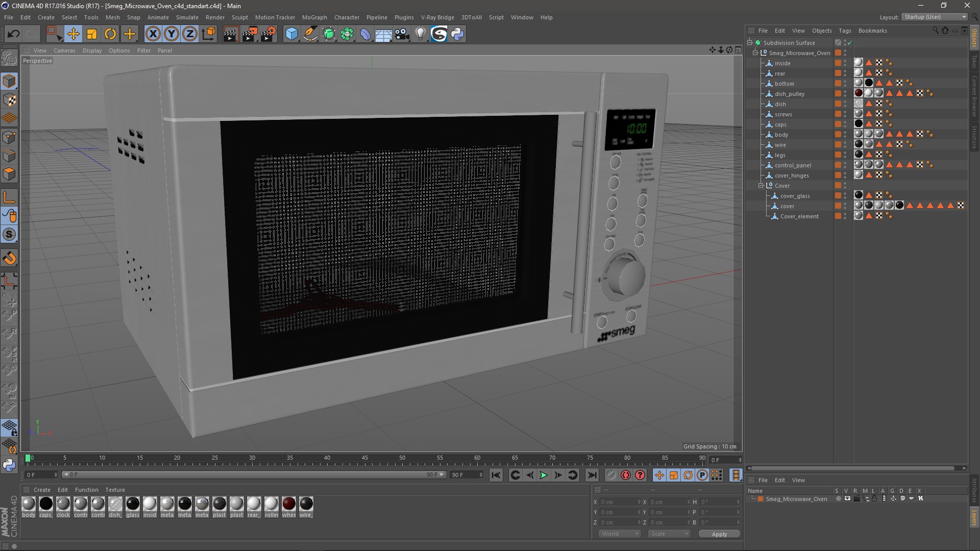This screenshot has width=980, height=551.
Task: Select the glass material swatch
Action: pos(133,504)
